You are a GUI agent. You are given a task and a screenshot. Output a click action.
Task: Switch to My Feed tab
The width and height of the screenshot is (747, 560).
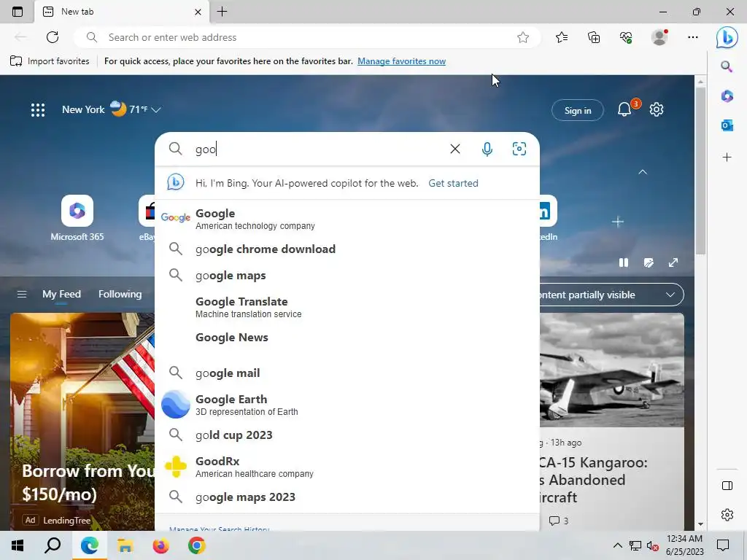tap(61, 295)
